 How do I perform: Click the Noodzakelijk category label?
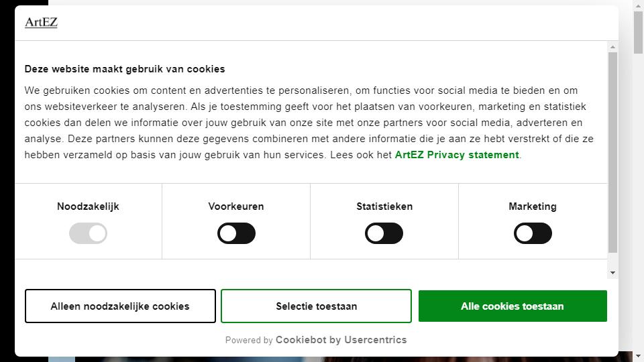(x=88, y=206)
